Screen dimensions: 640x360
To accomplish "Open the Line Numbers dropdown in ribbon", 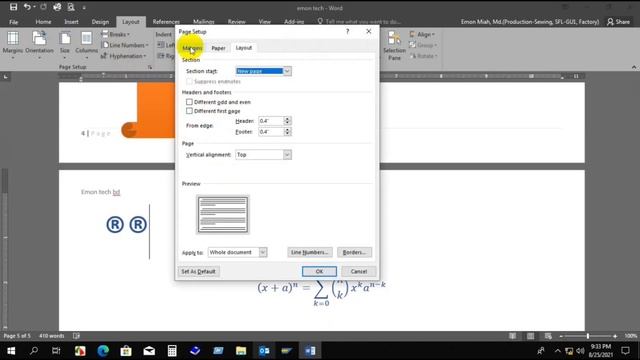I will pos(124,45).
